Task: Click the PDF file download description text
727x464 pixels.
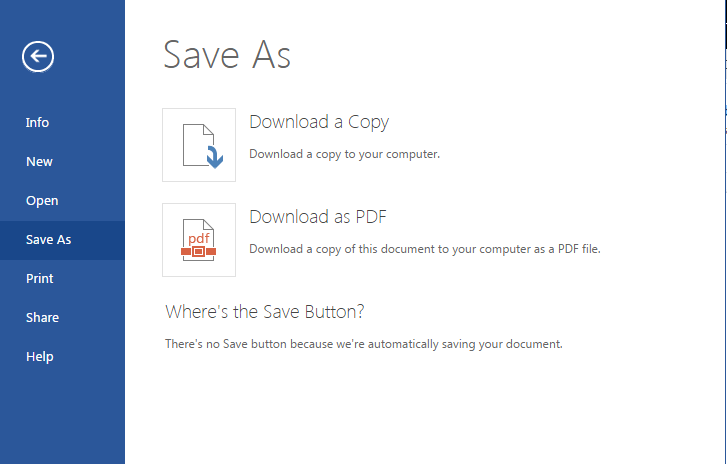Action: pos(424,249)
